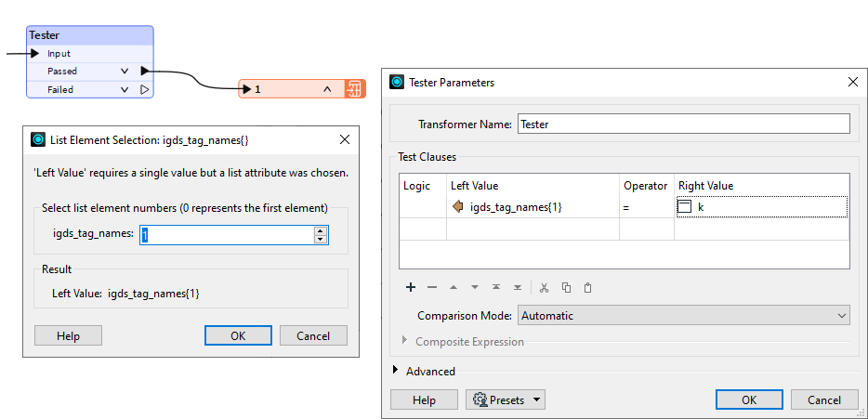
Task: Add a new test clause row
Action: 411,288
